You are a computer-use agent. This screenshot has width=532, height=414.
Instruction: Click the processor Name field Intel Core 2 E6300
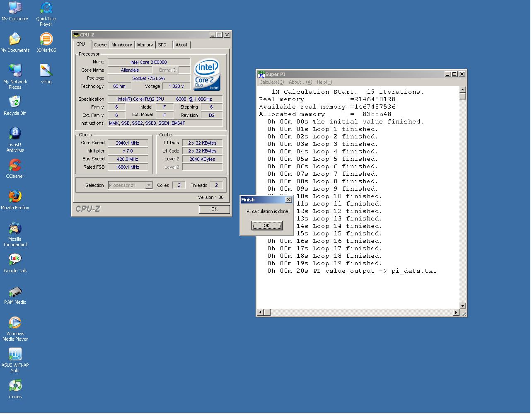(x=149, y=62)
